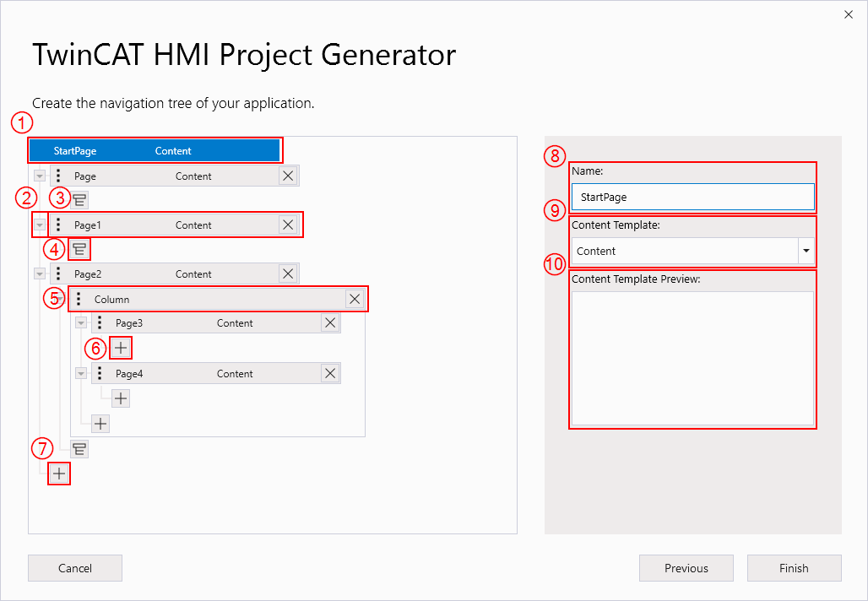Click the Name input field containing StartPage

point(692,197)
